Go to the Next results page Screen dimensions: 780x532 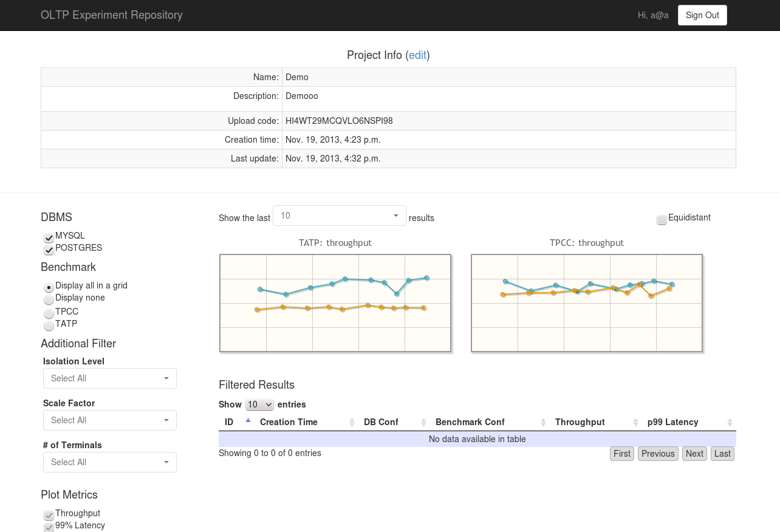coord(694,454)
